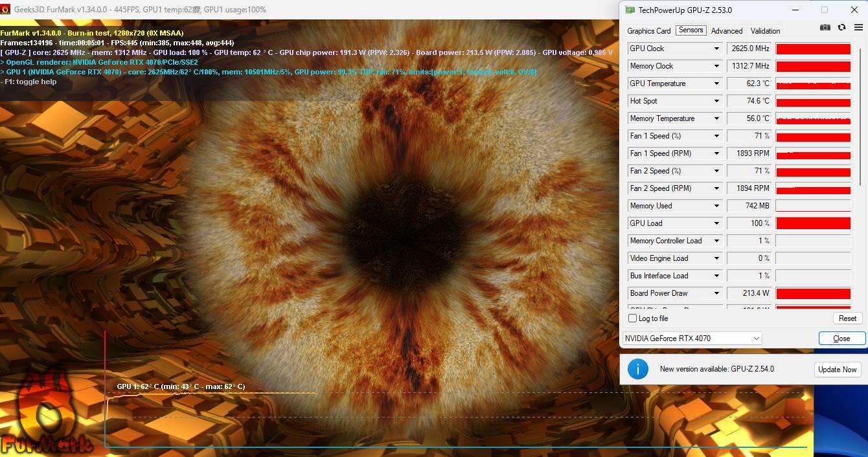The height and width of the screenshot is (457, 868).
Task: Open the Board Power Draw dropdown
Action: tap(716, 293)
